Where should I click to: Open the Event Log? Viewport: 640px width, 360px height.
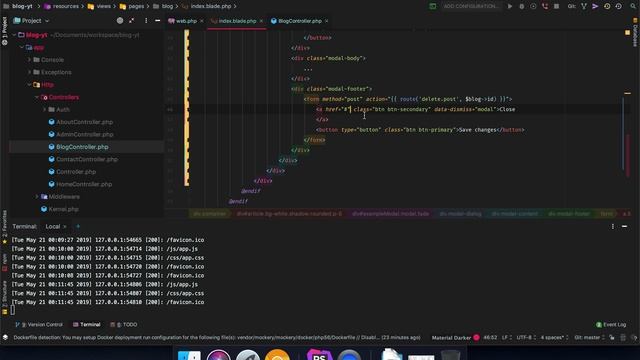tap(611, 324)
